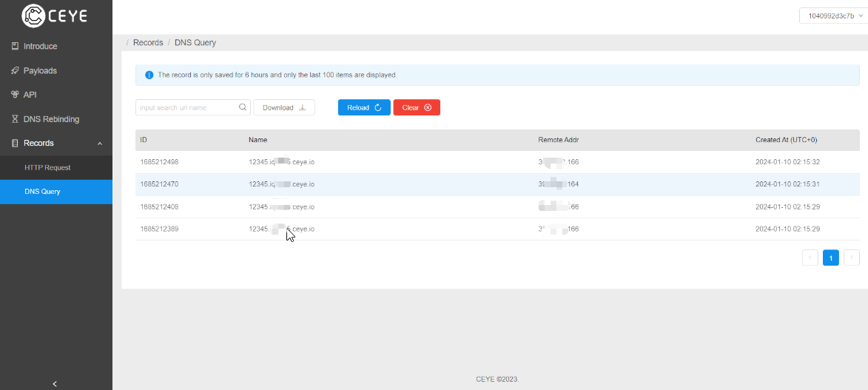Go to previous page arrow
Image resolution: width=868 pixels, height=390 pixels.
click(x=810, y=258)
